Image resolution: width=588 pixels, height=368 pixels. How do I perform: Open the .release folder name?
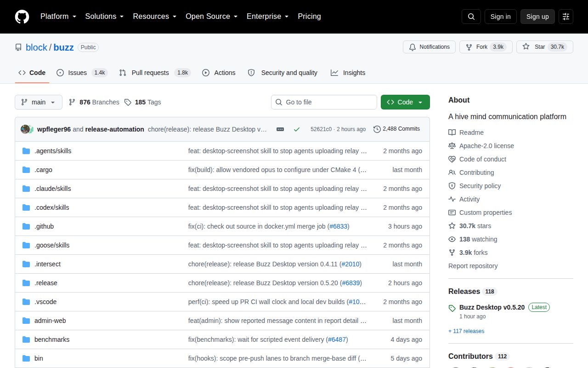click(x=46, y=283)
